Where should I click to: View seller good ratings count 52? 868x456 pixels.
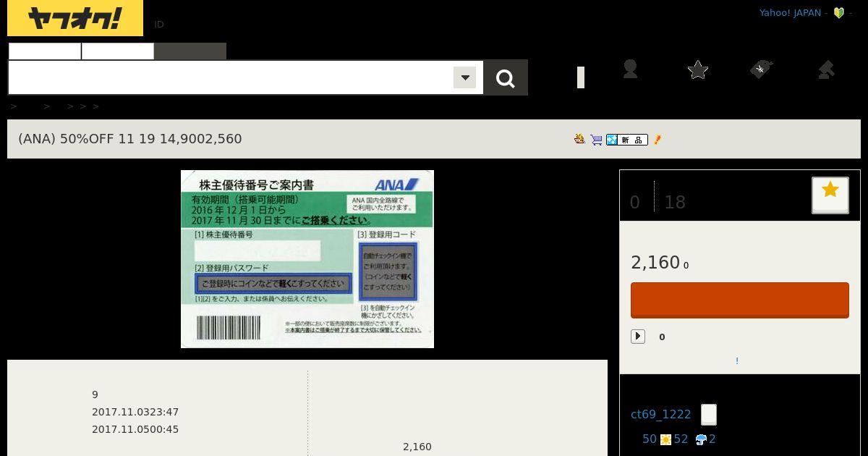681,439
